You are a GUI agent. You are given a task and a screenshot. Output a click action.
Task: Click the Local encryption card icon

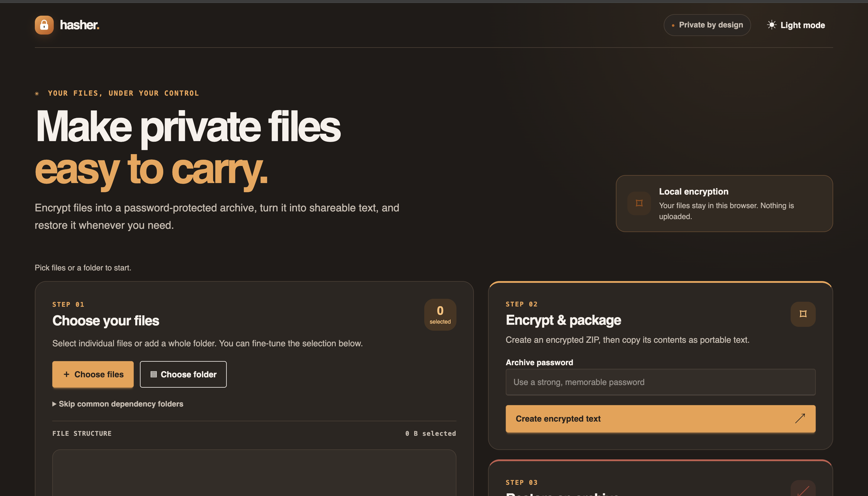click(x=639, y=203)
